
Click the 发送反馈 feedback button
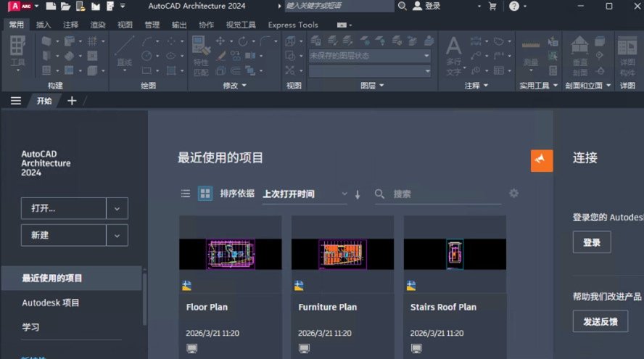[600, 321]
